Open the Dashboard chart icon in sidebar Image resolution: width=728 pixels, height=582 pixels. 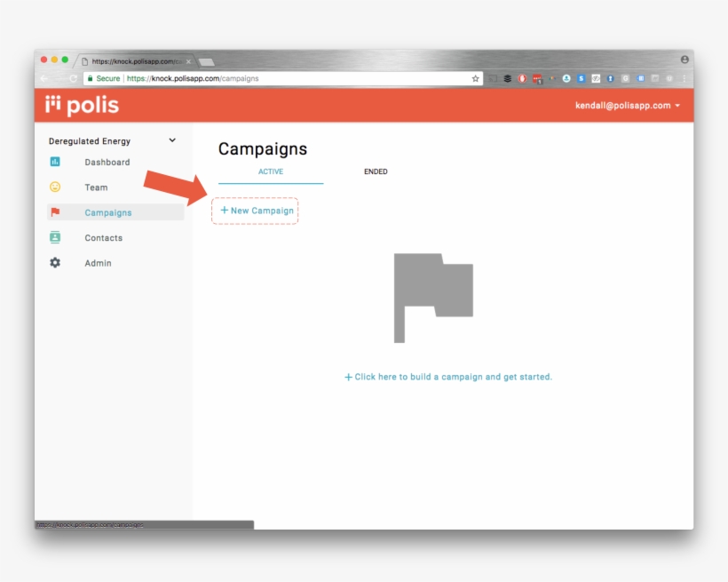(56, 162)
